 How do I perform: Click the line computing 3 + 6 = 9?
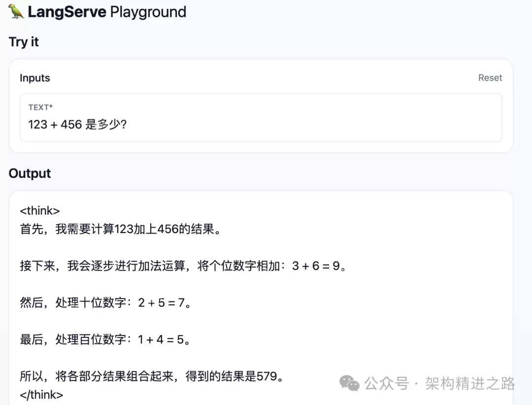[x=182, y=266]
